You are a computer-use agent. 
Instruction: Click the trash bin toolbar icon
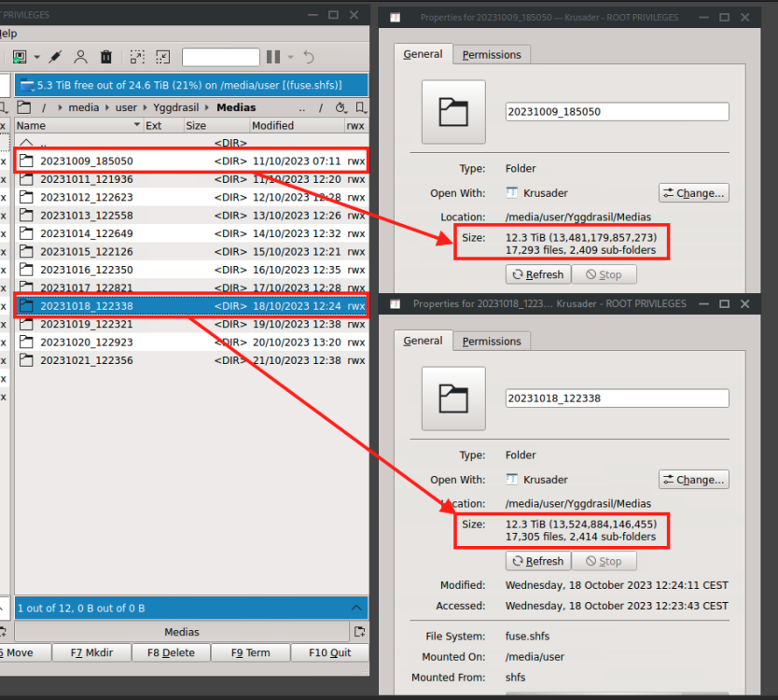(x=106, y=57)
